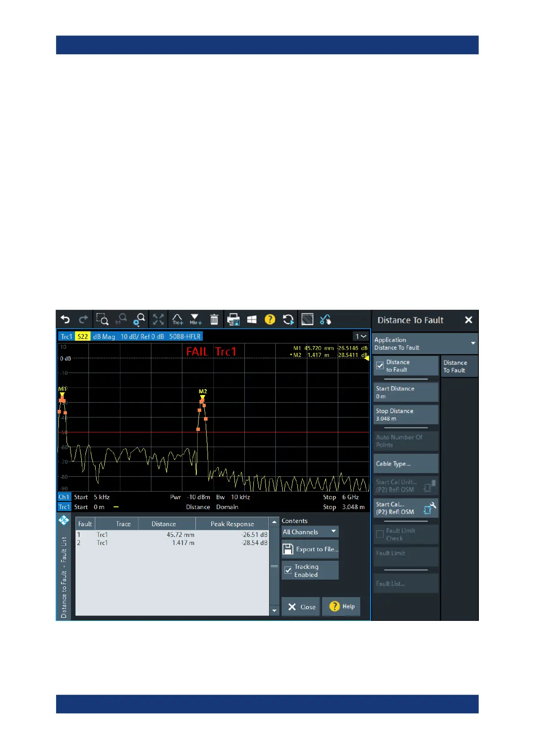Image resolution: width=535 pixels, height=756 pixels.
Task: Click the Close button in fault list
Action: (x=301, y=607)
